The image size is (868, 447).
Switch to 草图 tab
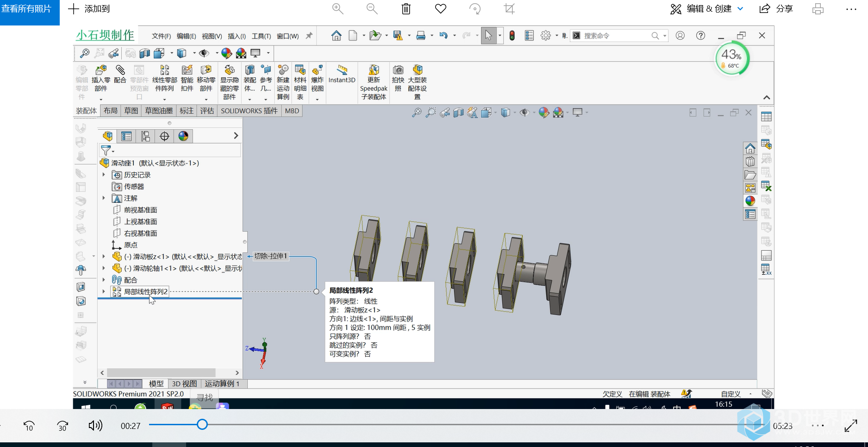(131, 111)
